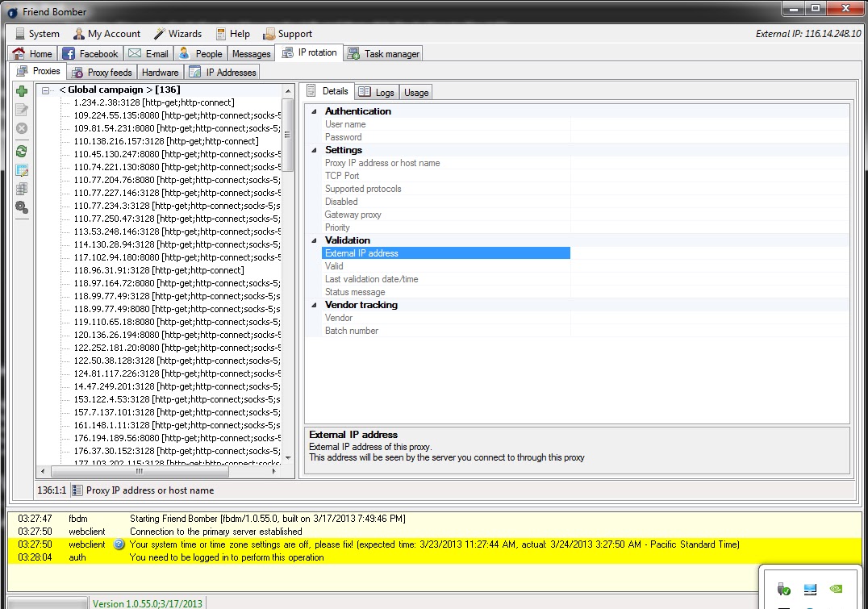The width and height of the screenshot is (868, 609).
Task: Select the User name property row
Action: click(585, 124)
